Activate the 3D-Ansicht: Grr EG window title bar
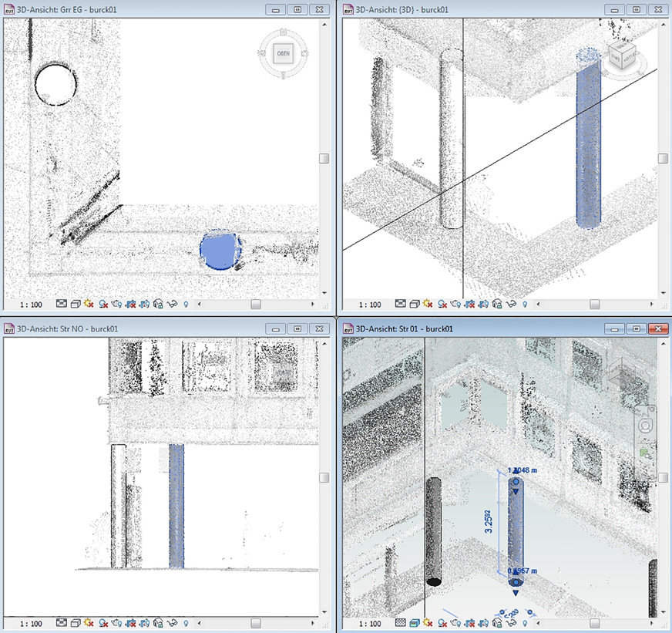This screenshot has height=633, width=672. tap(116, 9)
